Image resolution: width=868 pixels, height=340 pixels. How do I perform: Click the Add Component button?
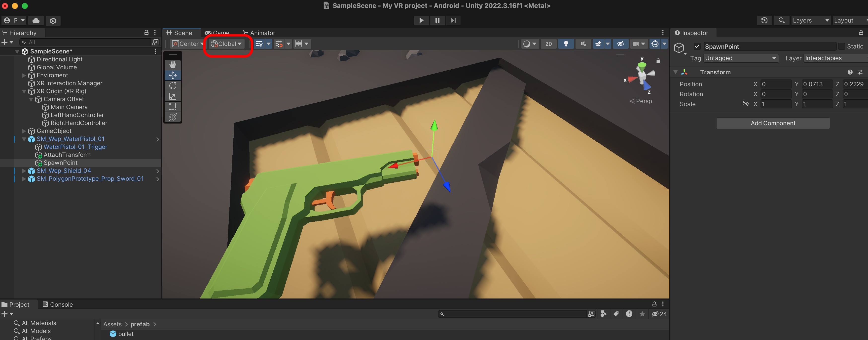coord(773,123)
